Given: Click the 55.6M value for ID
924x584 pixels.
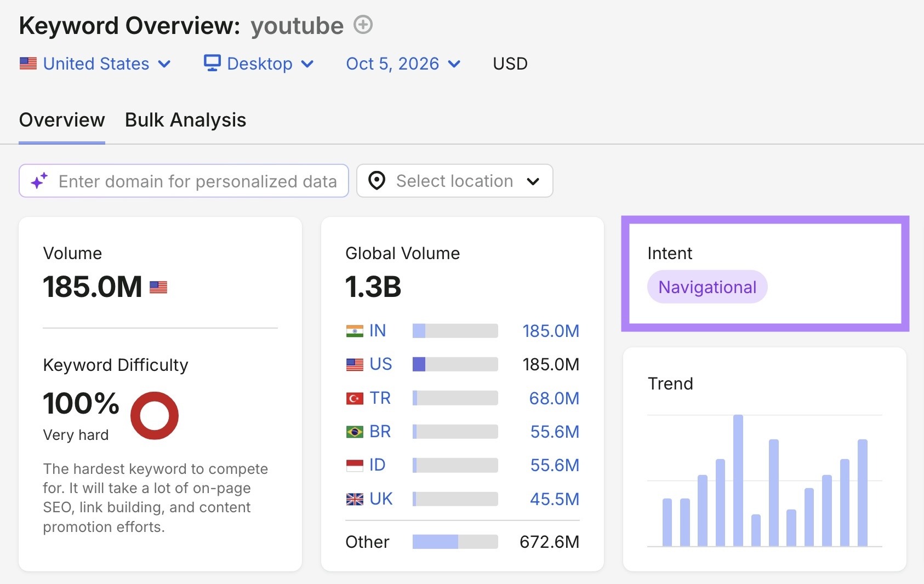Looking at the screenshot, I should (555, 465).
